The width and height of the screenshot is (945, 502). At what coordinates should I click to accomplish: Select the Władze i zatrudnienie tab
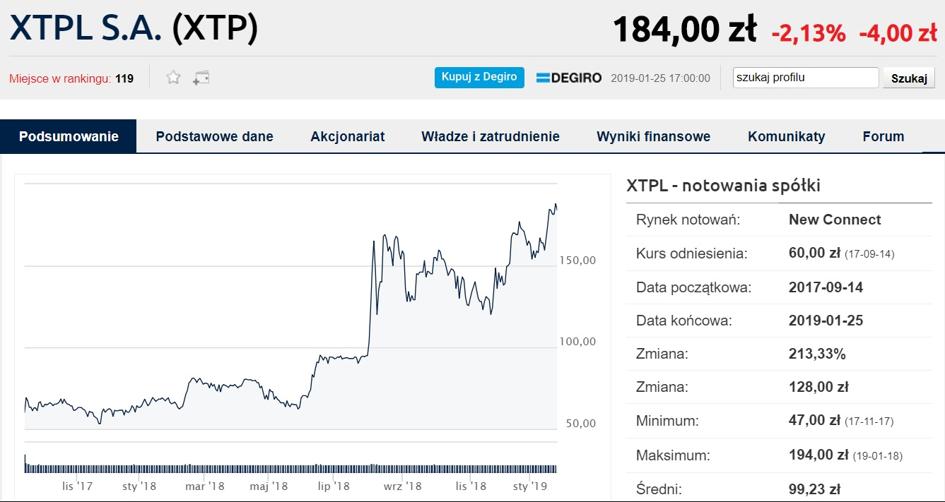click(x=491, y=136)
